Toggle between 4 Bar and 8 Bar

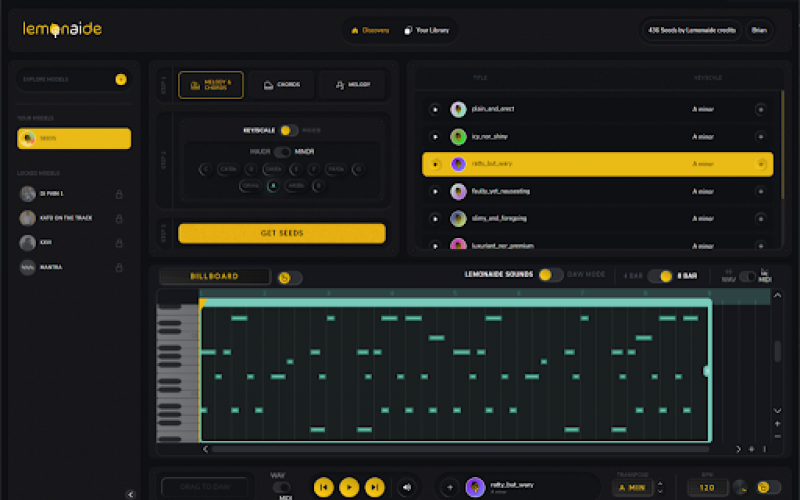[x=659, y=276]
